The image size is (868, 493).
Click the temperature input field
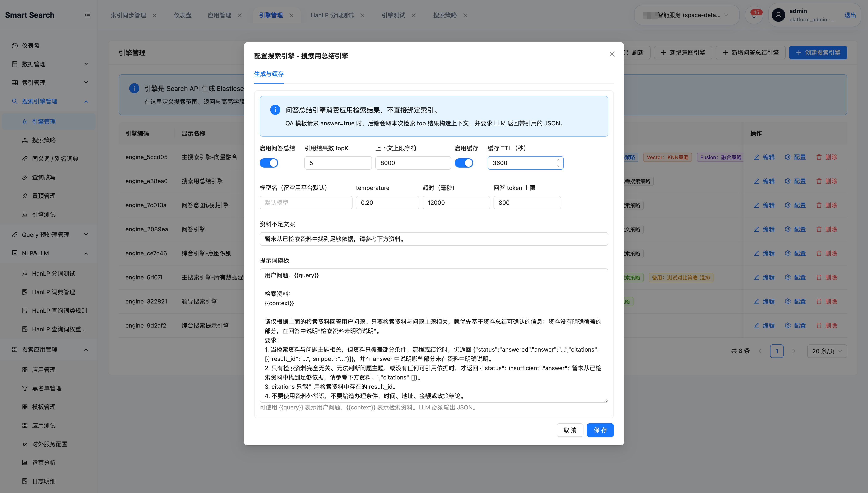coord(387,202)
